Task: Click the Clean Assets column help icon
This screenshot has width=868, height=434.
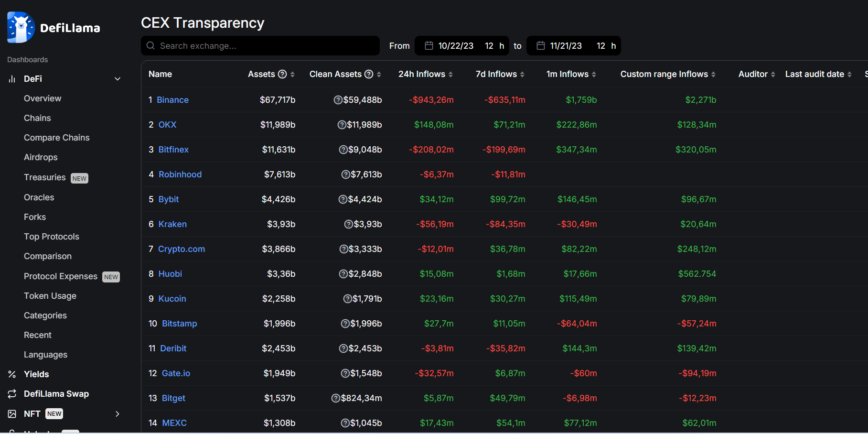Action: (369, 74)
